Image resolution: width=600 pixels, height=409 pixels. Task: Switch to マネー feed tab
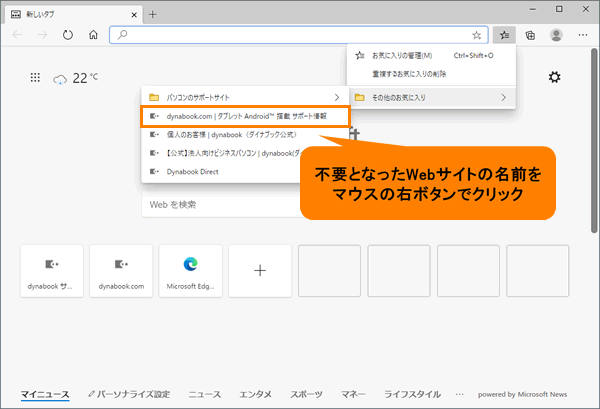click(x=353, y=394)
